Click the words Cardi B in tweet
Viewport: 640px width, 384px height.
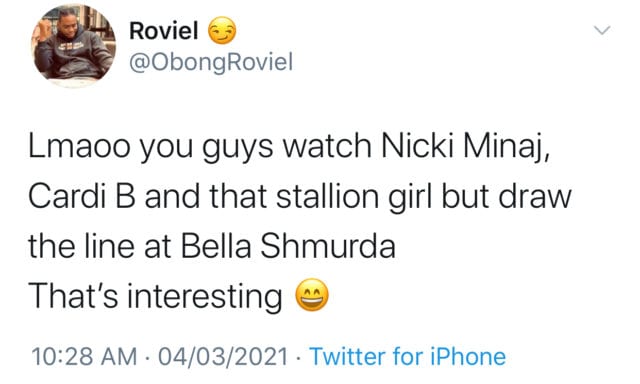click(82, 196)
